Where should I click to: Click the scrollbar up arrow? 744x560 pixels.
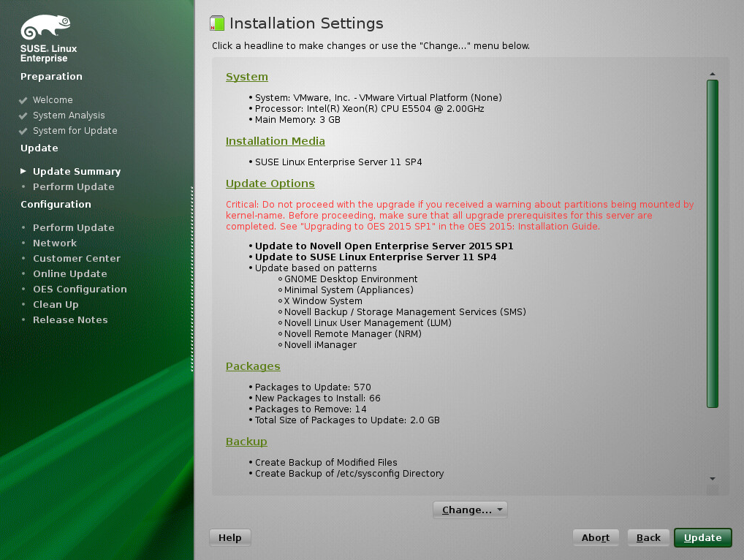pos(713,74)
